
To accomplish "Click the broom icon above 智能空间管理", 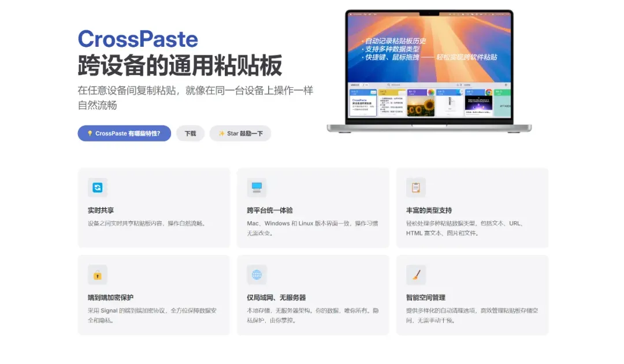I will 416,274.
